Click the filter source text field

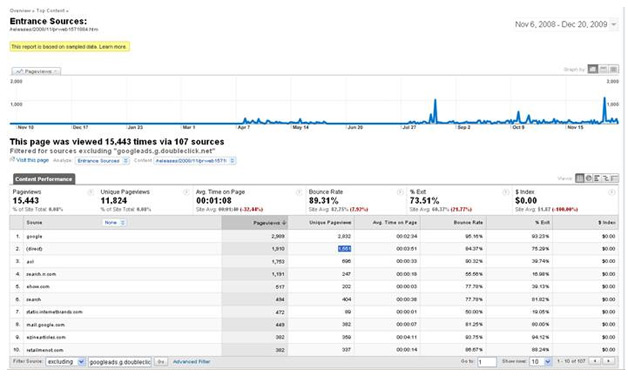point(120,362)
